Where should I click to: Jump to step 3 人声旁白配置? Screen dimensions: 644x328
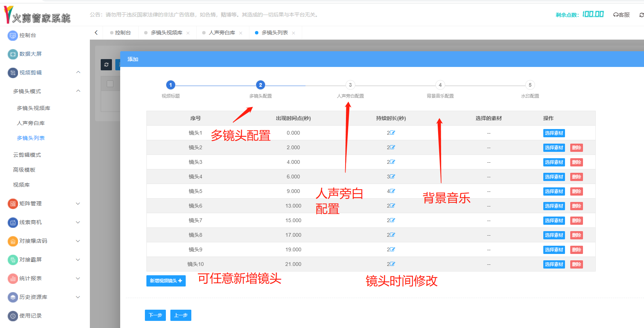click(350, 85)
